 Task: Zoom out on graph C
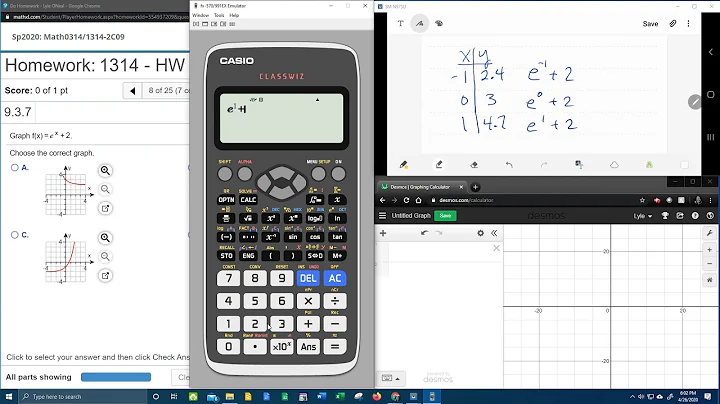pyautogui.click(x=105, y=257)
